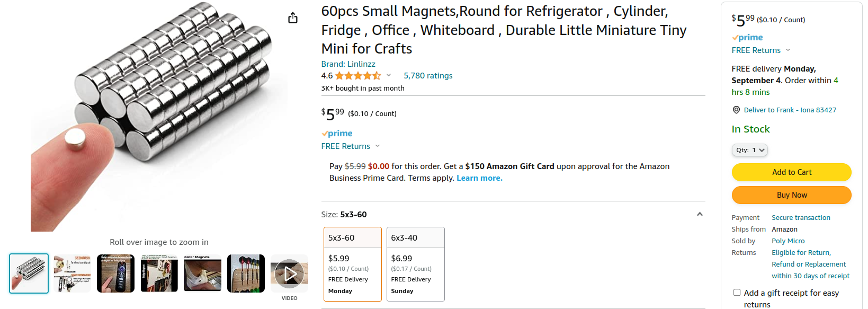Click the location pin next to Deliver to Frank
Viewport: 868px width, 309px height.
736,110
